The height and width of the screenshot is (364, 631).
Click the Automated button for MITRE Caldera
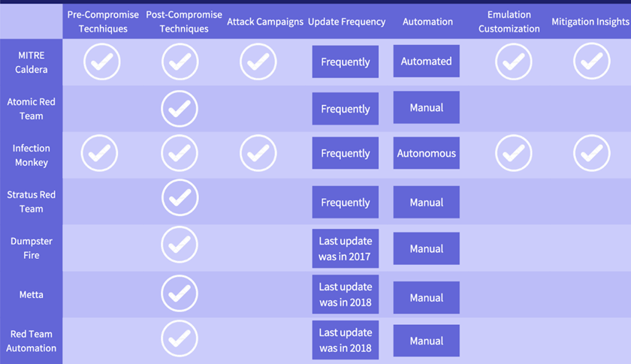pyautogui.click(x=426, y=61)
